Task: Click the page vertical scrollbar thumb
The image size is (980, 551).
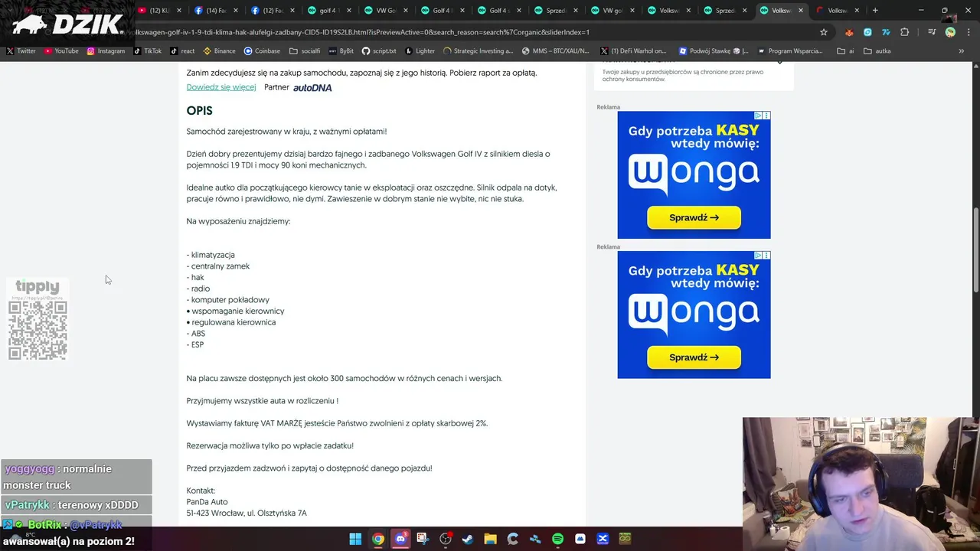Action: pos(975,249)
